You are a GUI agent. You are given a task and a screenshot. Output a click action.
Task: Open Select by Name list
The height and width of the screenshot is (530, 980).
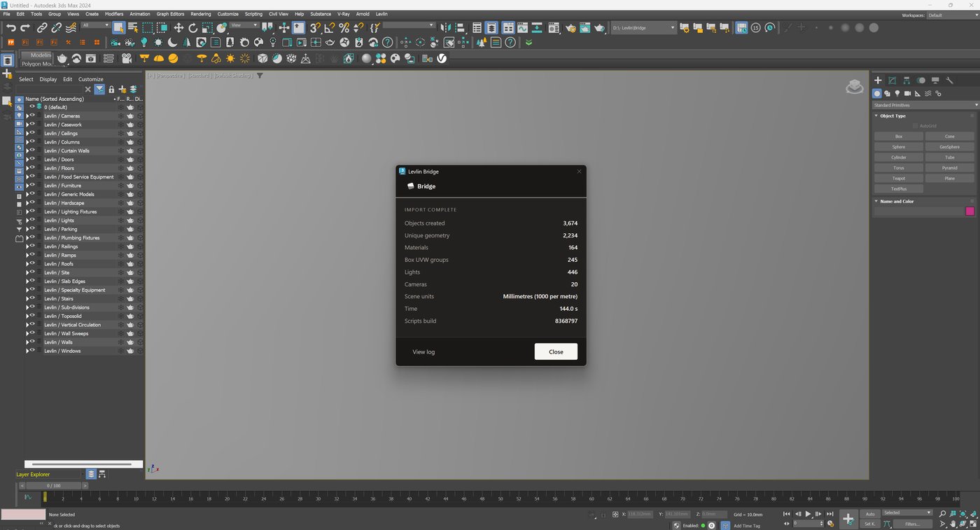[133, 28]
